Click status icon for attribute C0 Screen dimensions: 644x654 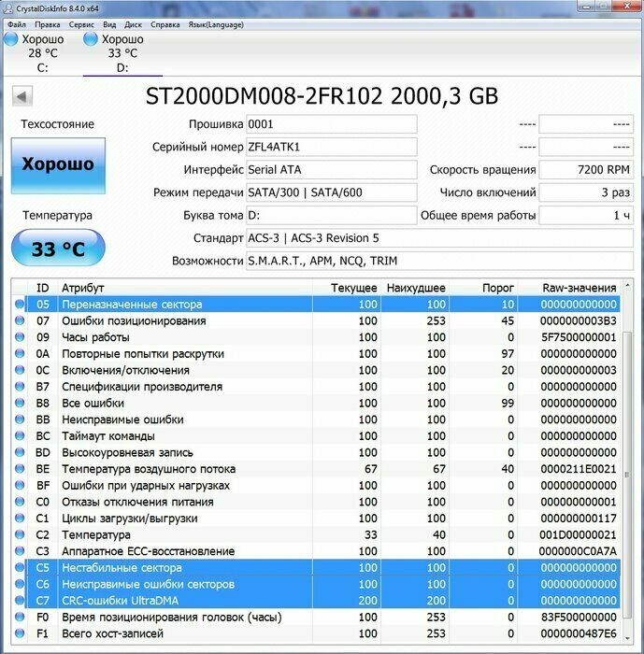(20, 502)
